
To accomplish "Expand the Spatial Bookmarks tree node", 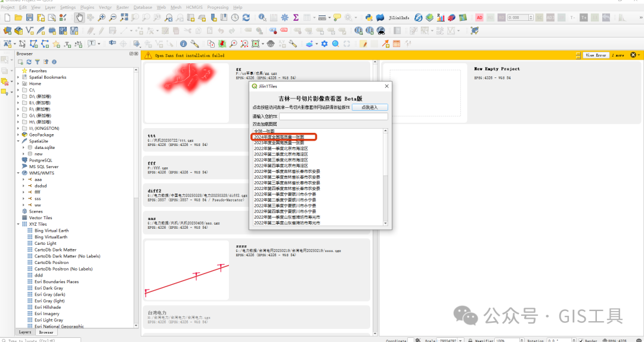I will click(x=18, y=77).
